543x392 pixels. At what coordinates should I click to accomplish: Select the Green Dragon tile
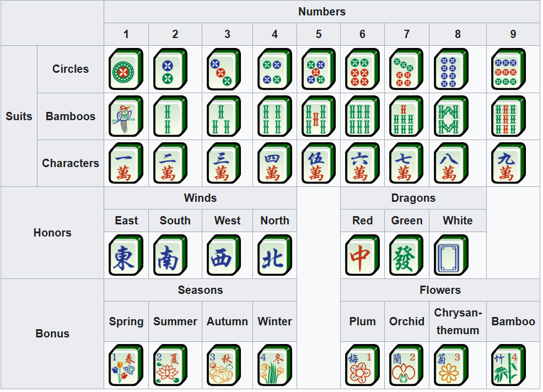(x=406, y=255)
